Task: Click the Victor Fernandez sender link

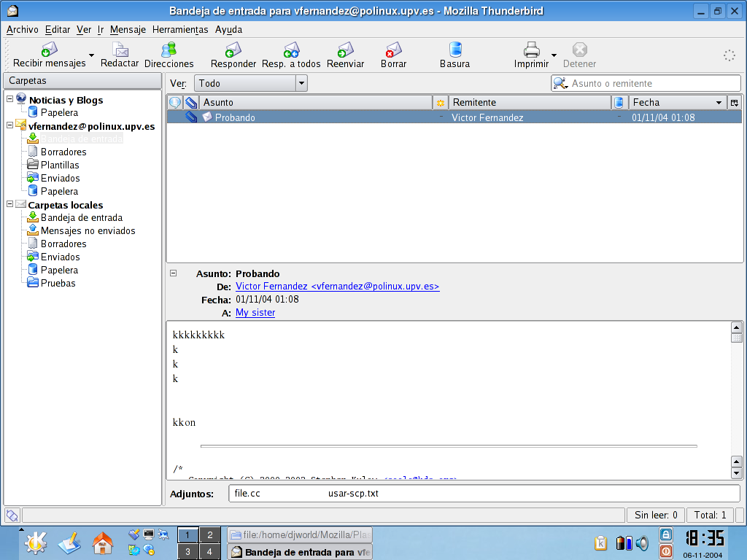Action: tap(337, 286)
